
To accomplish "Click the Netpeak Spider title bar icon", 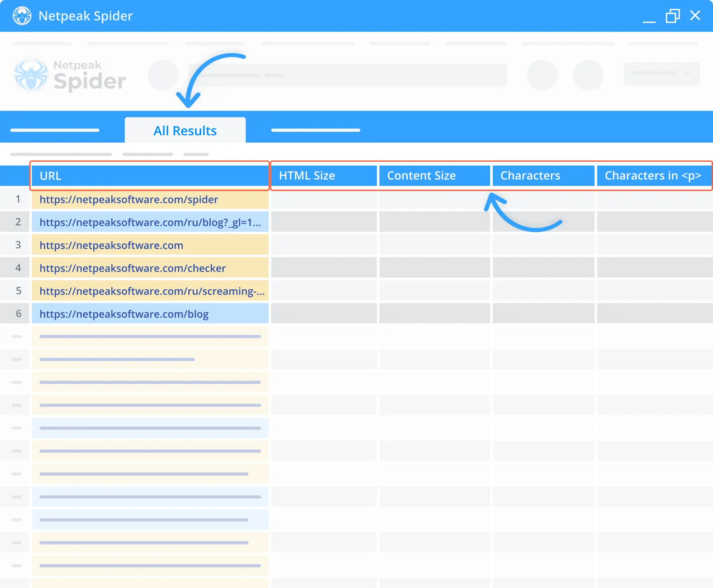I will 22,16.
